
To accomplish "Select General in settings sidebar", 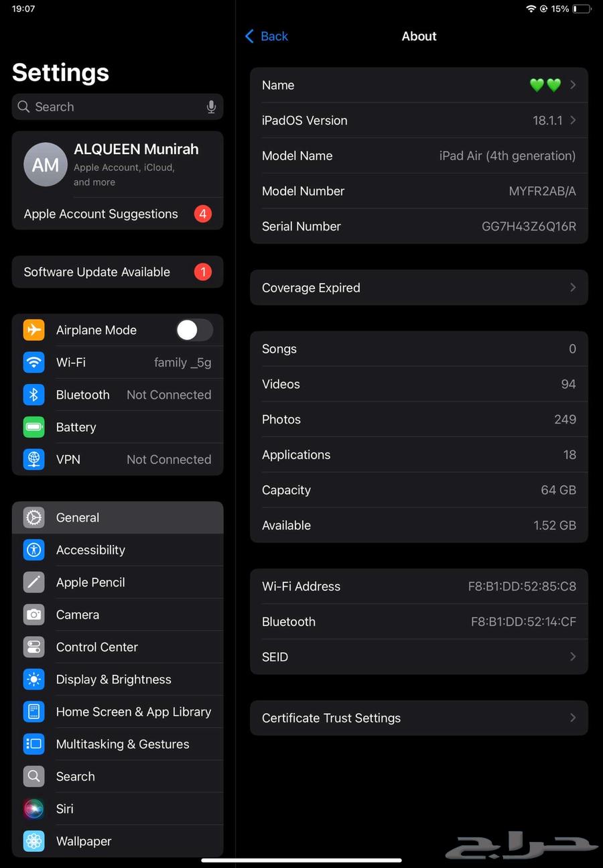I will [117, 517].
